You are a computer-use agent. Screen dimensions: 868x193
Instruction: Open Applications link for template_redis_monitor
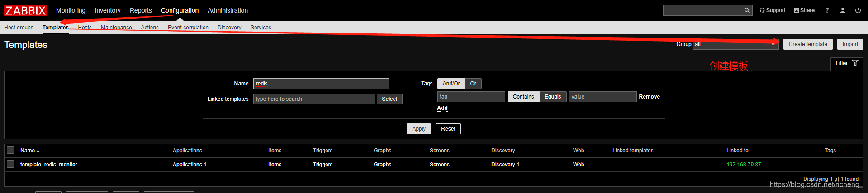187,165
